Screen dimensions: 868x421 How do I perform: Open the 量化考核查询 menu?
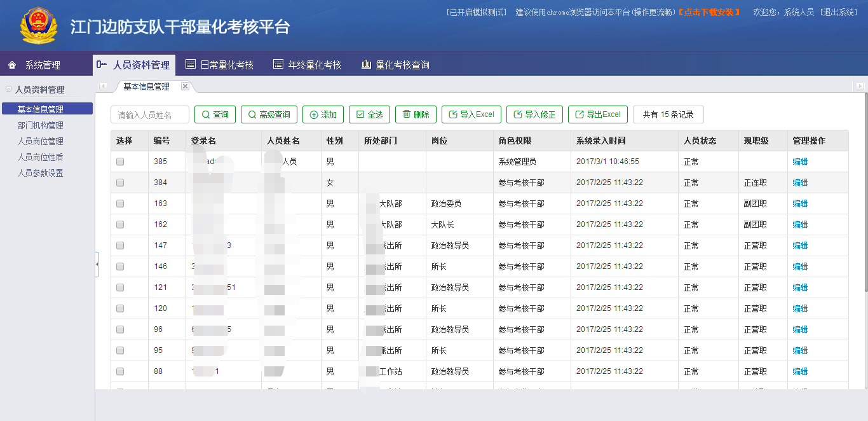pos(395,65)
